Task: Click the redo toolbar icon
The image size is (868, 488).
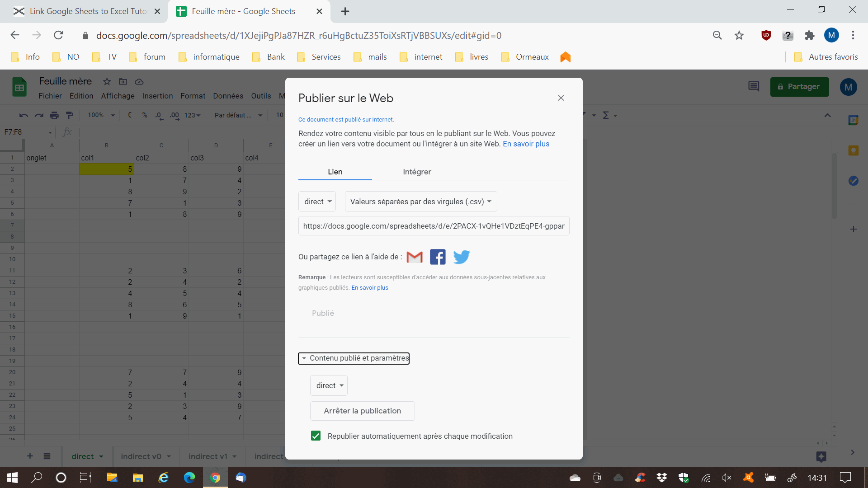Action: pyautogui.click(x=39, y=115)
